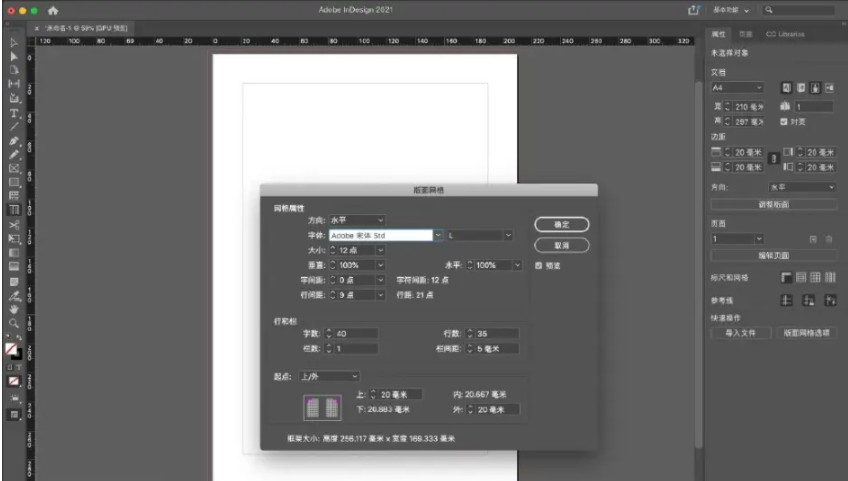Toggle the 对页 facing pages checkbox

[785, 122]
